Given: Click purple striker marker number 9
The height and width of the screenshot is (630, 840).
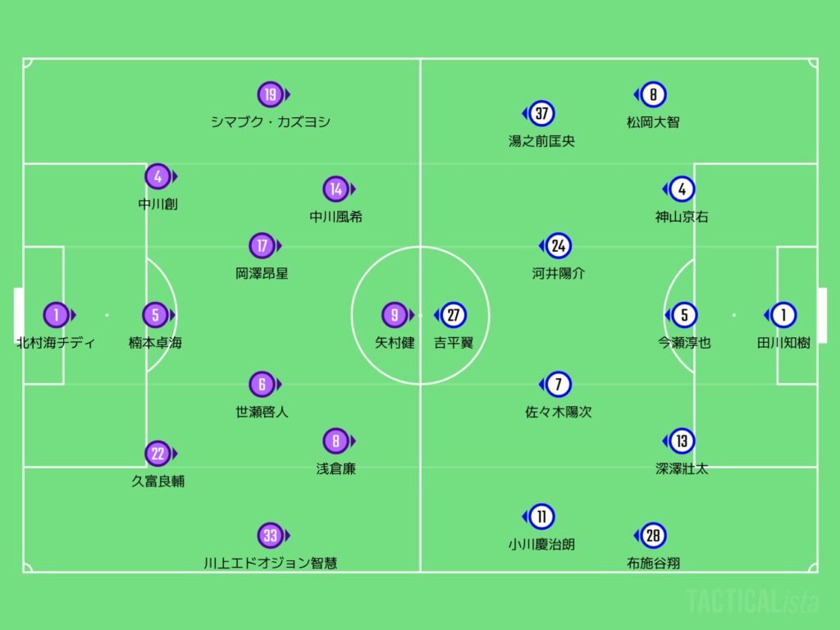Looking at the screenshot, I should coord(395,315).
